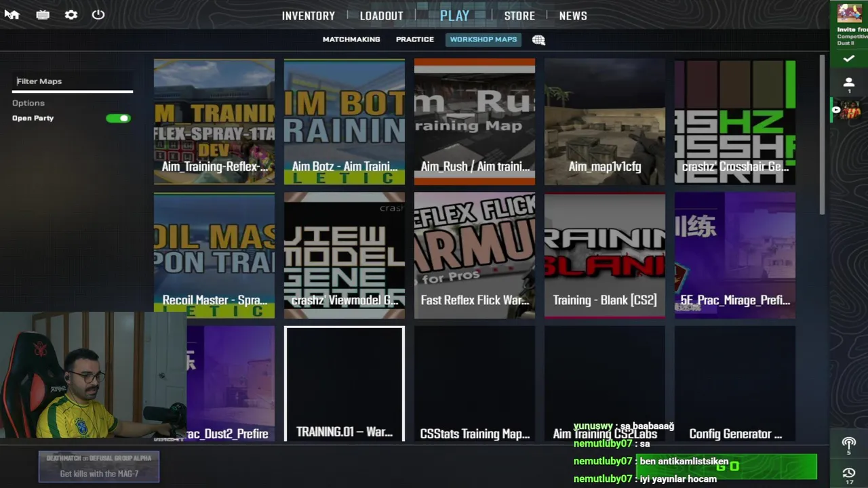This screenshot has width=868, height=488.
Task: Open the Steam Workshop globe icon
Action: (538, 40)
